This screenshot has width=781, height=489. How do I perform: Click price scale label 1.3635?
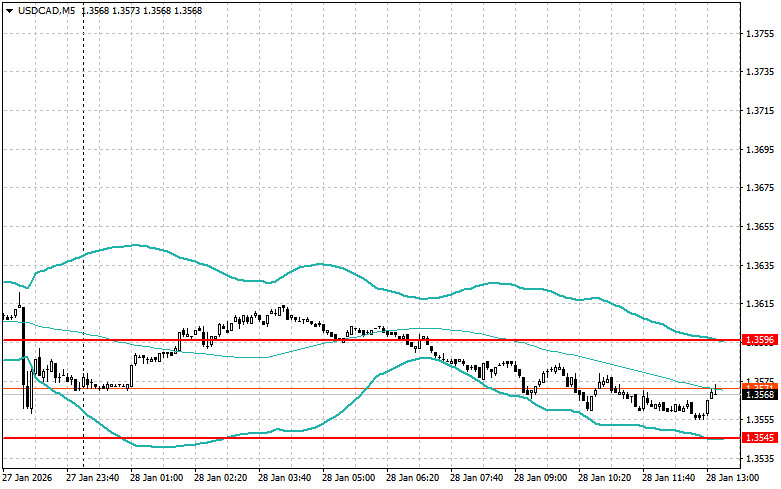760,265
